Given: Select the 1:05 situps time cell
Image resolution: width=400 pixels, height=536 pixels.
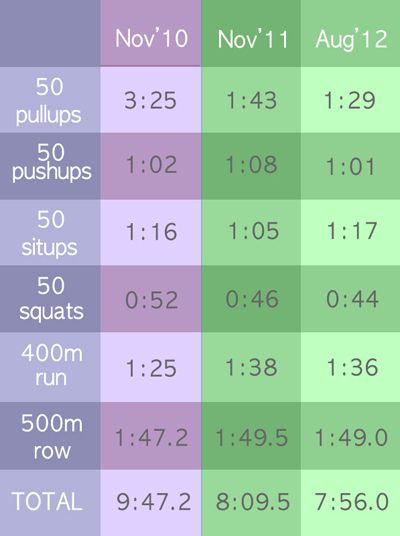Looking at the screenshot, I should pyautogui.click(x=251, y=232).
